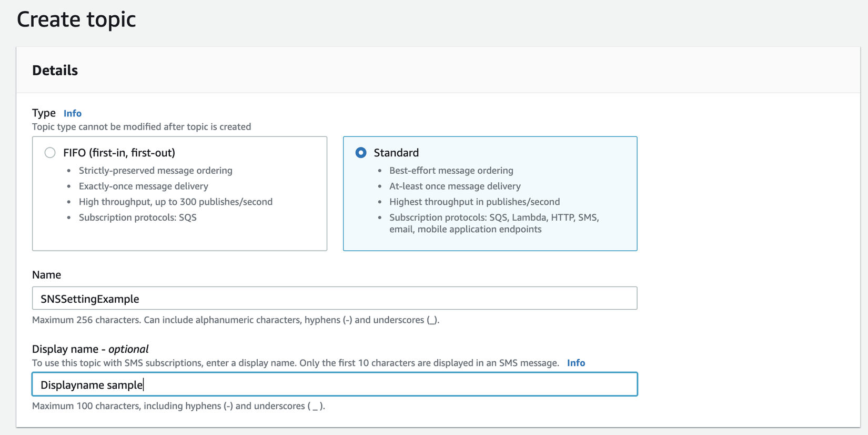
Task: Click the "Standard" option label text
Action: 396,153
